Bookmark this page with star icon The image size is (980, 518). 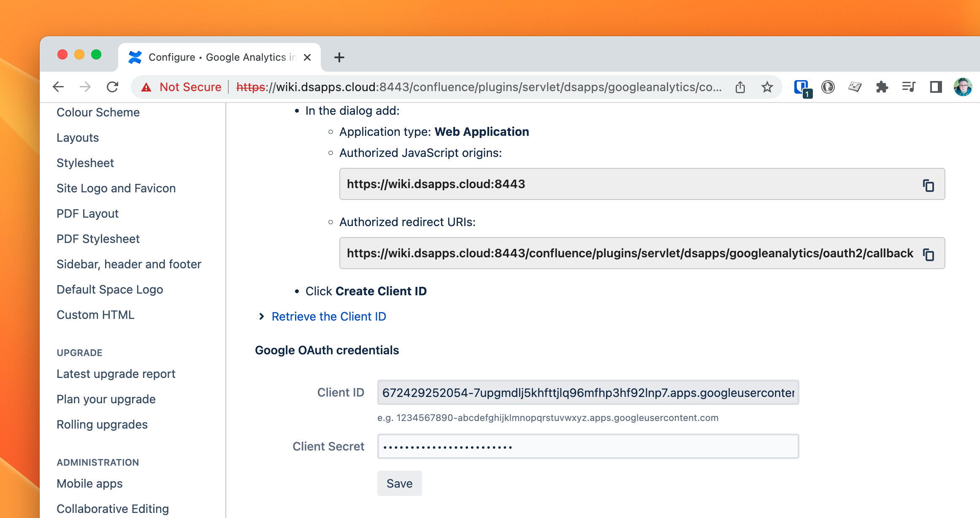[767, 87]
